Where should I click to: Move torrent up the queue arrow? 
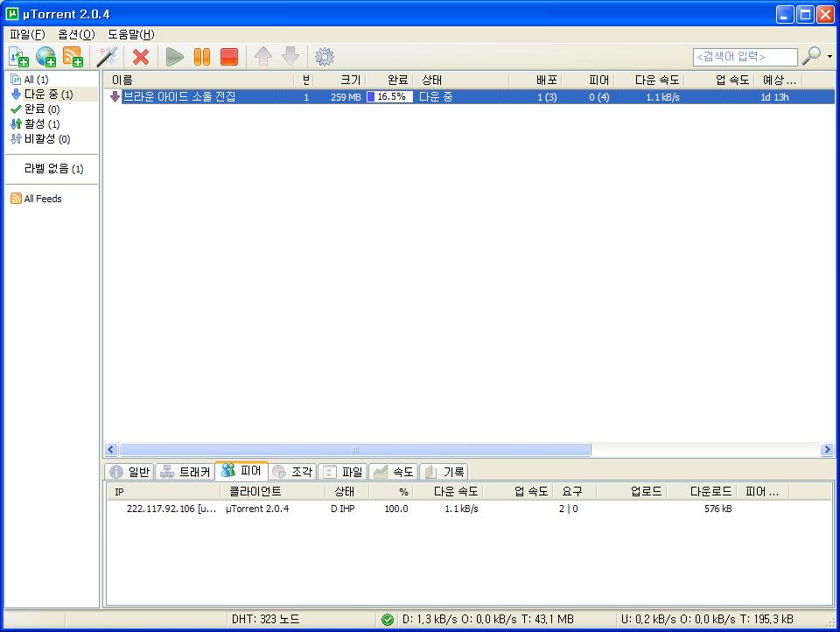(263, 56)
